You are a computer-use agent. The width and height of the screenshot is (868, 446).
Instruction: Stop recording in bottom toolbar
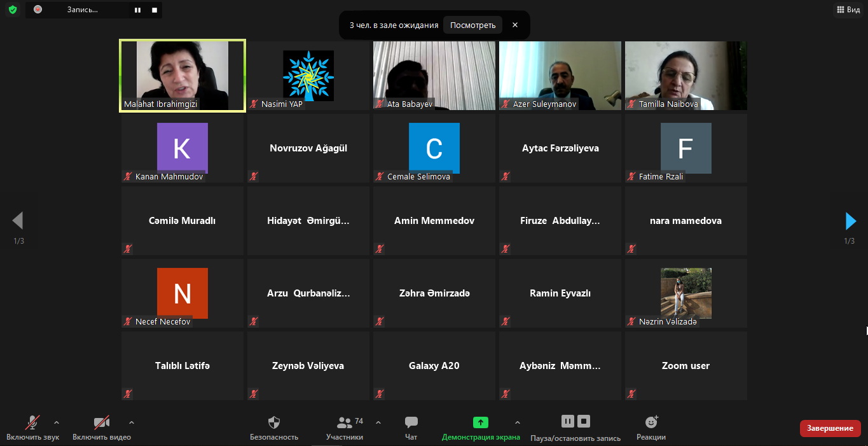pyautogui.click(x=584, y=421)
